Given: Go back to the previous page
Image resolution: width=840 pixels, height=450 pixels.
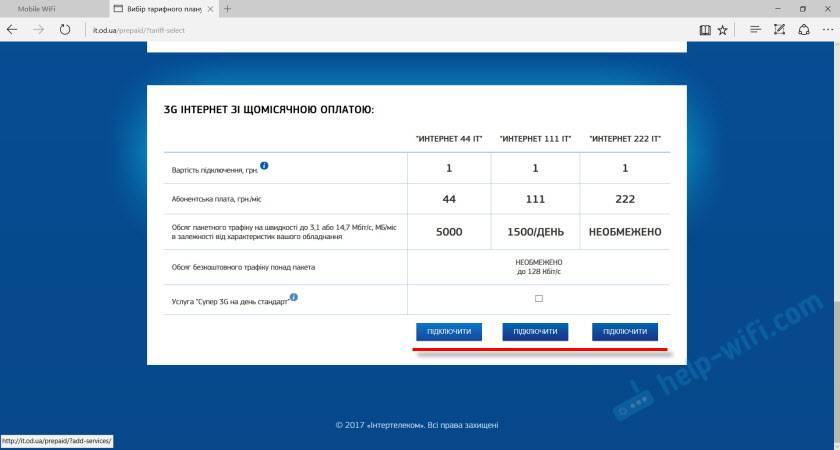Looking at the screenshot, I should coord(12,30).
